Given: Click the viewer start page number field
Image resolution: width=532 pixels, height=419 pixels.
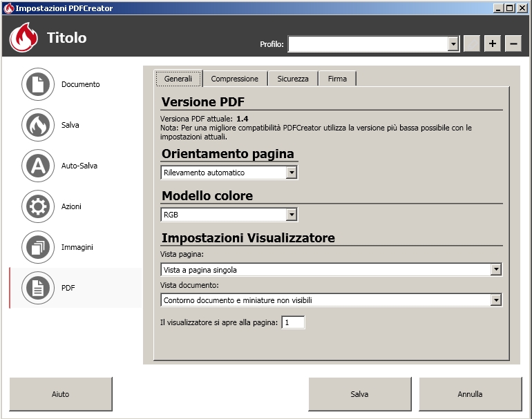Looking at the screenshot, I should 293,322.
